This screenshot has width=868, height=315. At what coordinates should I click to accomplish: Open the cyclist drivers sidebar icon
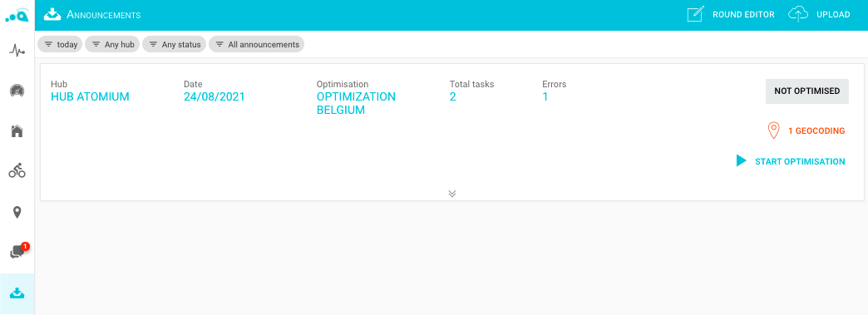tap(17, 170)
